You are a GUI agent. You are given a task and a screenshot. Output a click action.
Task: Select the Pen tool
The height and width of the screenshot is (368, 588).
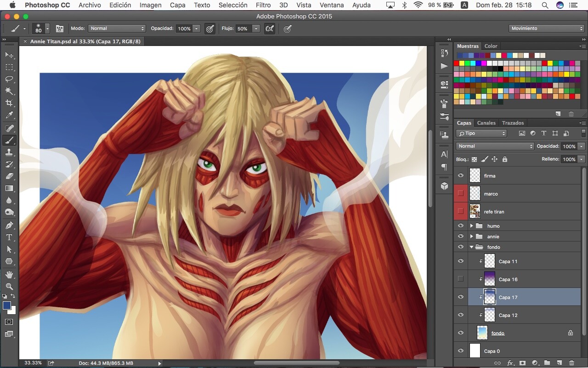9,225
